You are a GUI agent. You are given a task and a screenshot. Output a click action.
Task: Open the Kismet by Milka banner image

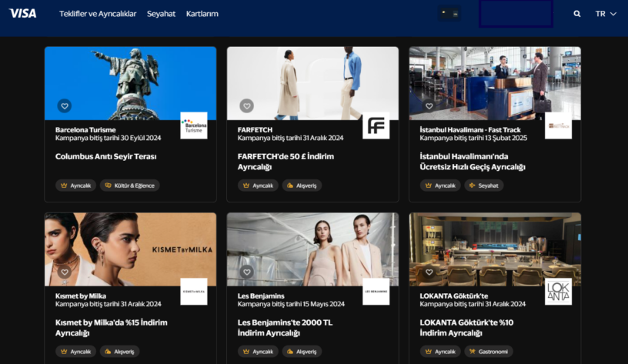(130, 249)
